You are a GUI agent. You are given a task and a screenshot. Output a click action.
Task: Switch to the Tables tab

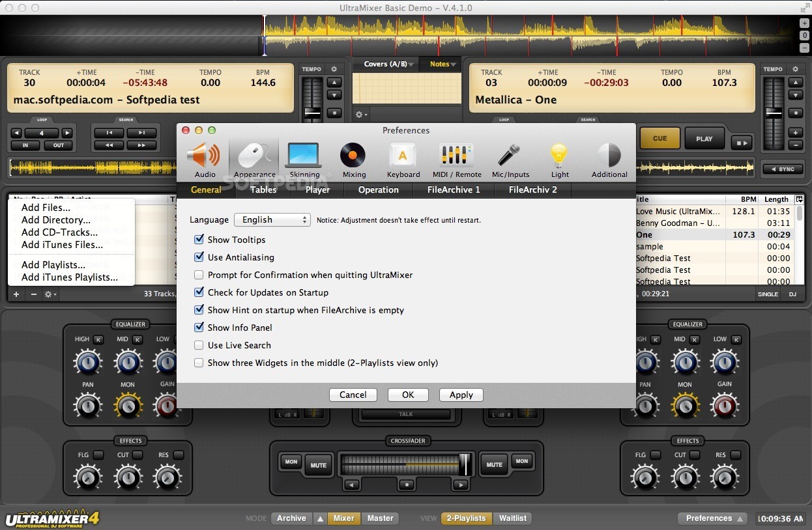tap(263, 189)
